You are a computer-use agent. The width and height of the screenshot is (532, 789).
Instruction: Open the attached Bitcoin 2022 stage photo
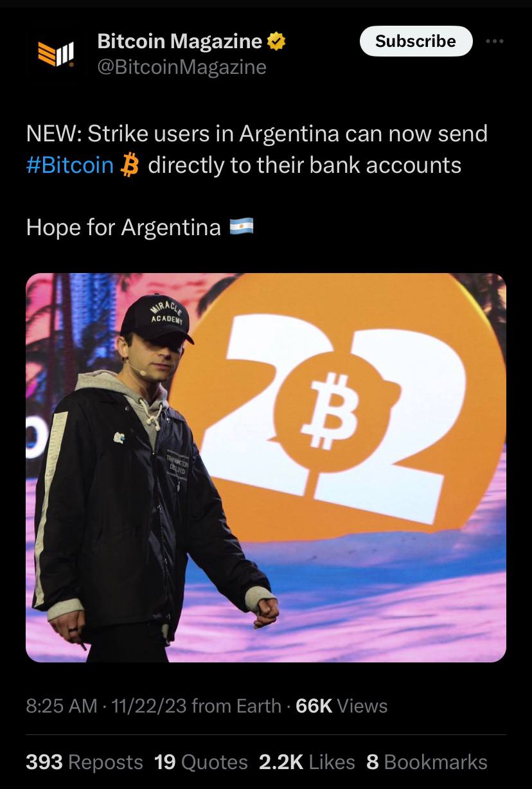[266, 468]
